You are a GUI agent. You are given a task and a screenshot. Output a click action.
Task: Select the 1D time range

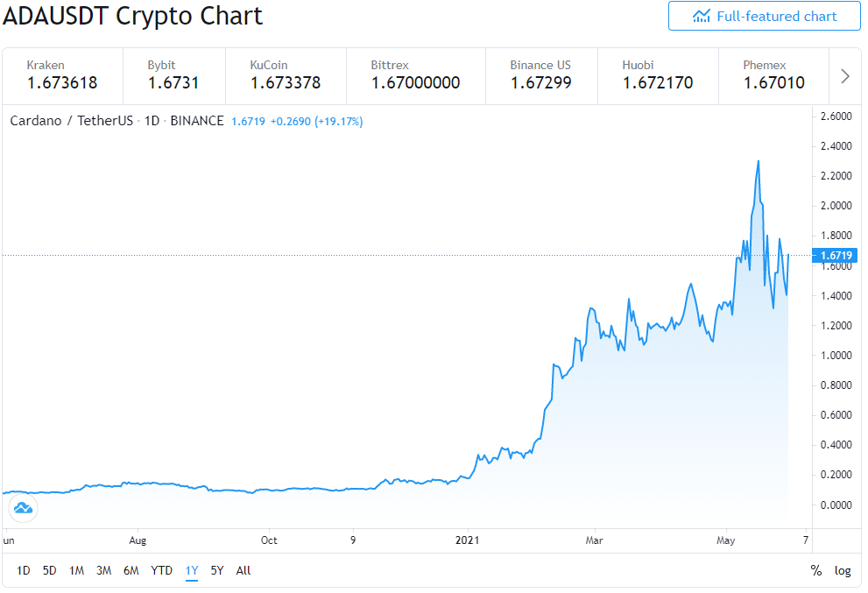pos(24,570)
